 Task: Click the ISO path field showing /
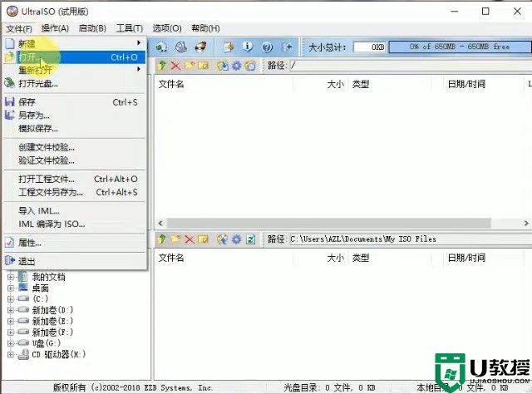pyautogui.click(x=410, y=66)
